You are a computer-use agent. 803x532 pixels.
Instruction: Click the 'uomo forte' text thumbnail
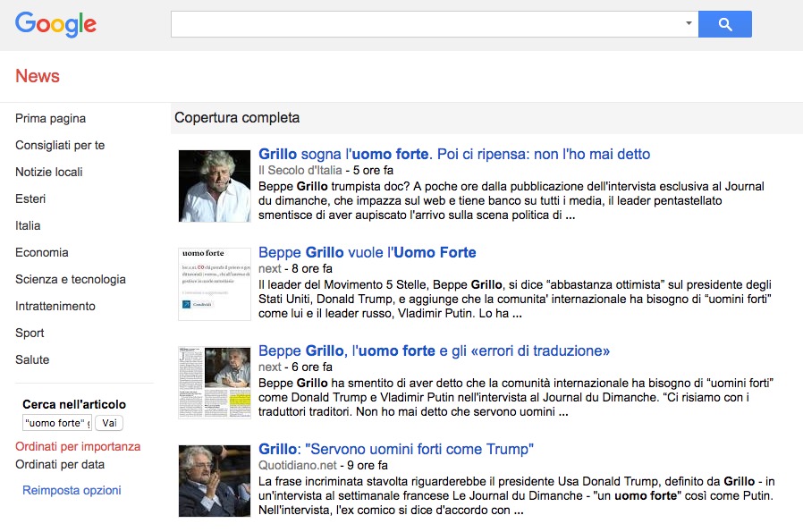click(215, 284)
